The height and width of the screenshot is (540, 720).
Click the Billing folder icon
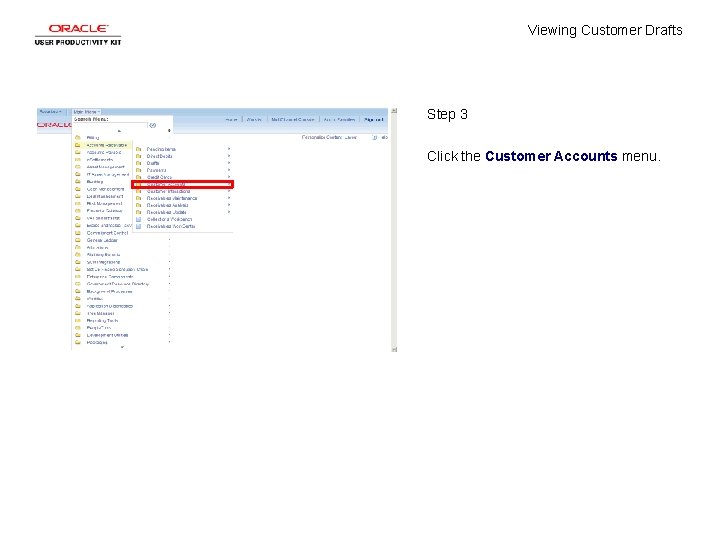(78, 137)
